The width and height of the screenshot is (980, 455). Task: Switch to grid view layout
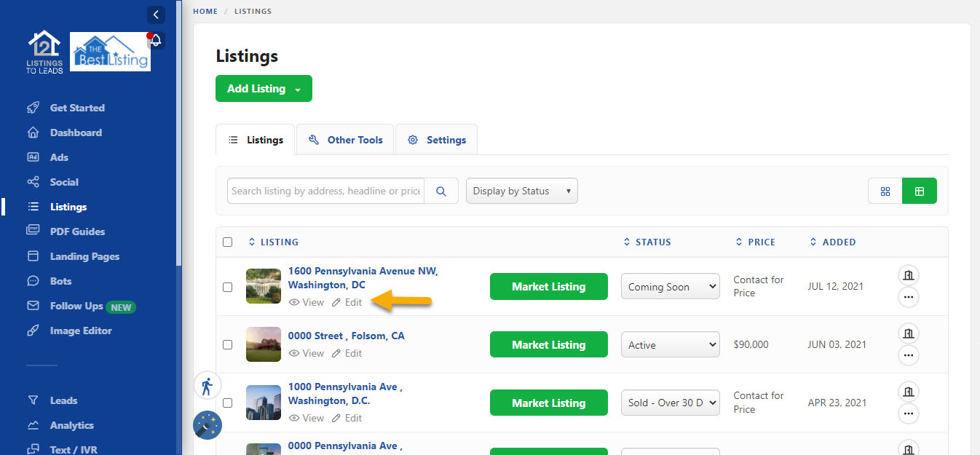click(x=885, y=191)
